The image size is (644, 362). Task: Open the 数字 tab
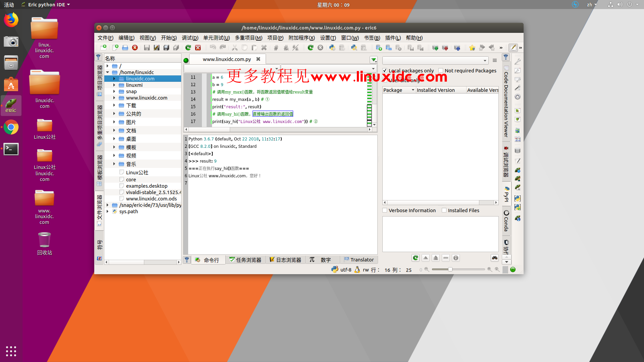[x=322, y=260]
